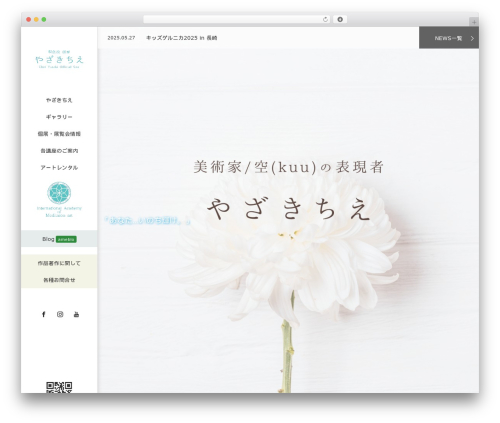
Task: Open the Instagram icon in sidebar
Action: (60, 314)
